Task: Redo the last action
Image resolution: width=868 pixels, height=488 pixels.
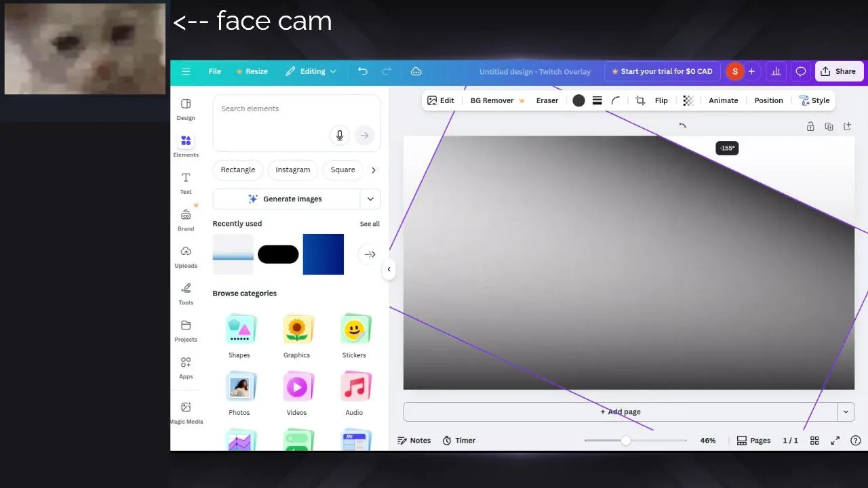Action: pos(387,71)
